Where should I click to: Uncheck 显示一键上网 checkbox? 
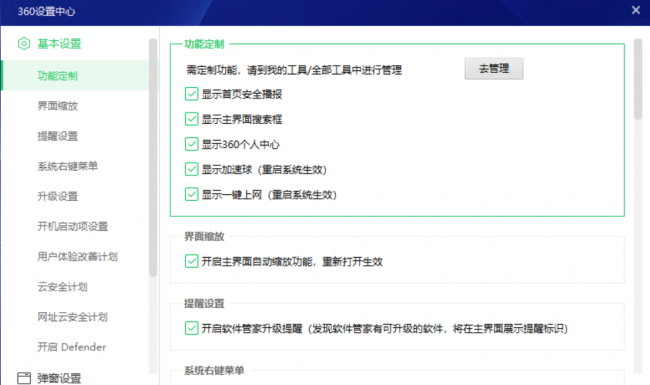pos(192,194)
